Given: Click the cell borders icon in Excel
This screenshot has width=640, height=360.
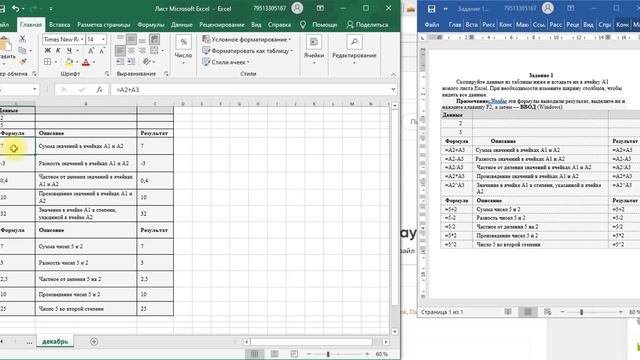Looking at the screenshot, I should (47, 62).
